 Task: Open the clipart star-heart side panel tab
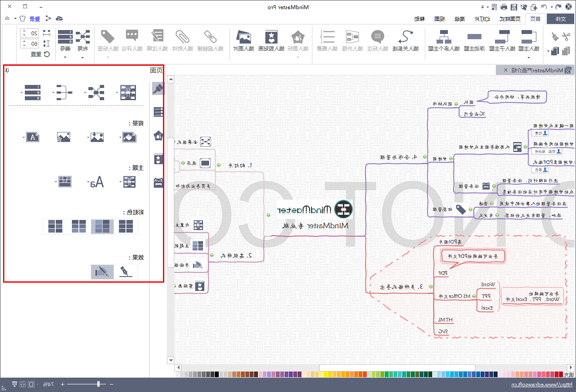click(x=158, y=159)
